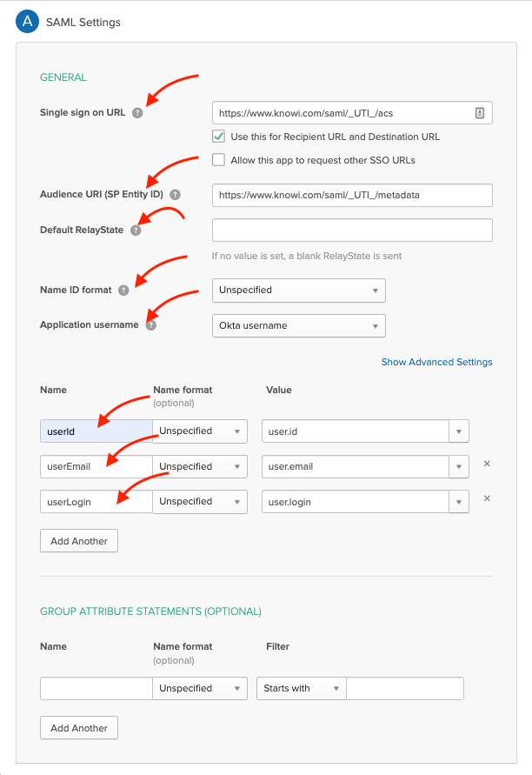Enable Allow this app to request other SSO URLs
The width and height of the screenshot is (532, 775).
(219, 160)
